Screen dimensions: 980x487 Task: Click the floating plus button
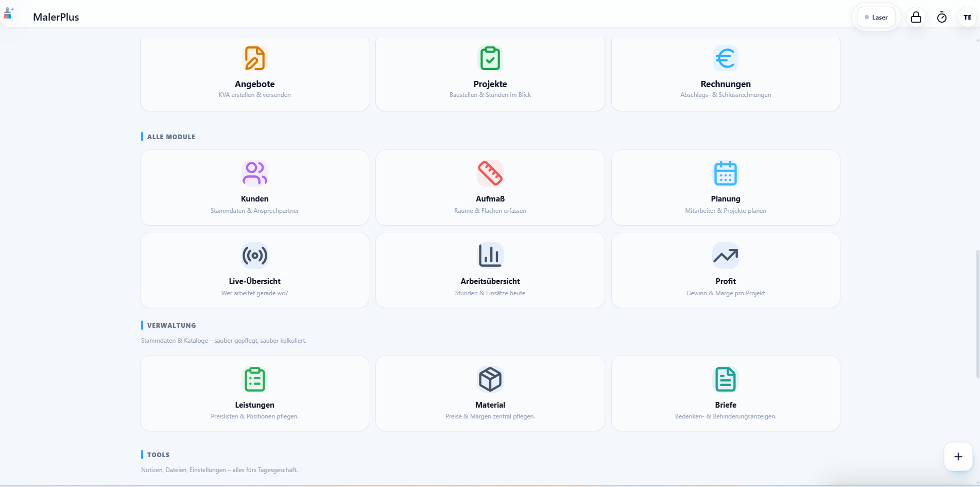(x=958, y=456)
